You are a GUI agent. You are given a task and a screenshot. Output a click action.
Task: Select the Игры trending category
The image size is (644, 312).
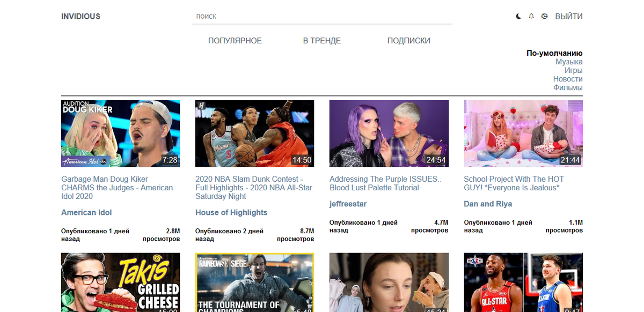573,70
